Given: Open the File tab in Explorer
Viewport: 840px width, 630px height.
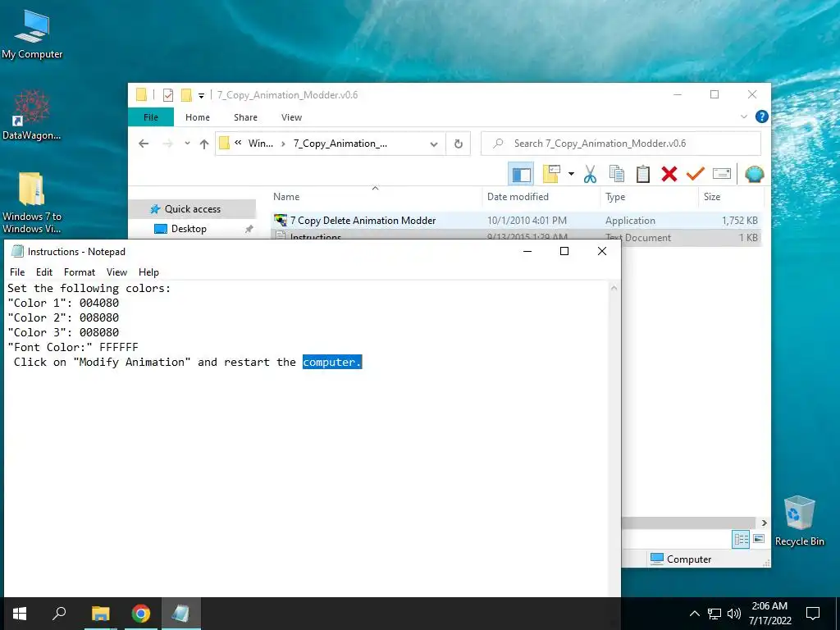Looking at the screenshot, I should (151, 117).
